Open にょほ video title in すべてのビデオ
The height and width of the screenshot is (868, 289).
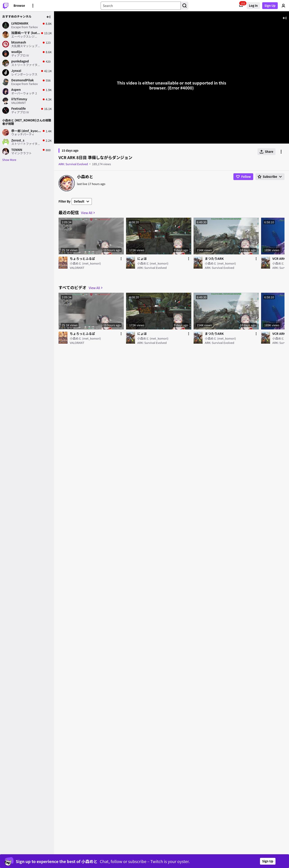pos(142,333)
